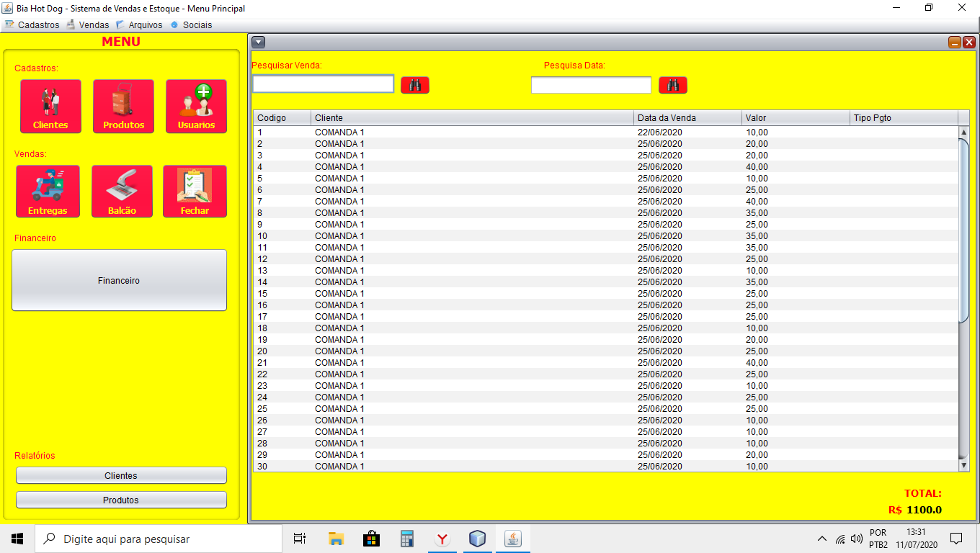Open the Produtos icon button
Image resolution: width=980 pixels, height=553 pixels.
click(x=123, y=106)
